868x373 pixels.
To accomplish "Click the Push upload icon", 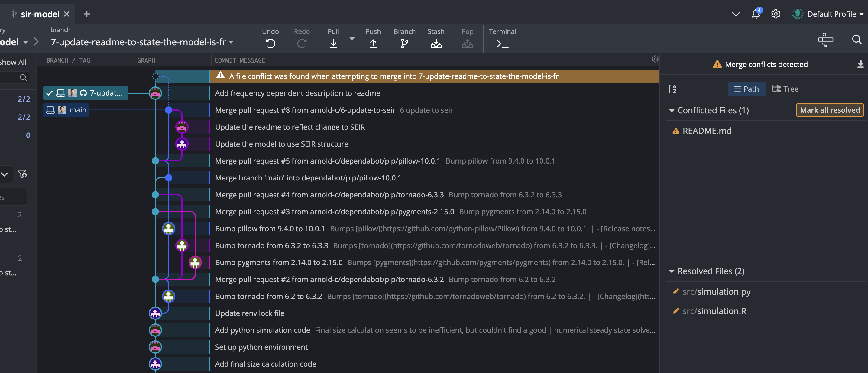I will pyautogui.click(x=373, y=44).
